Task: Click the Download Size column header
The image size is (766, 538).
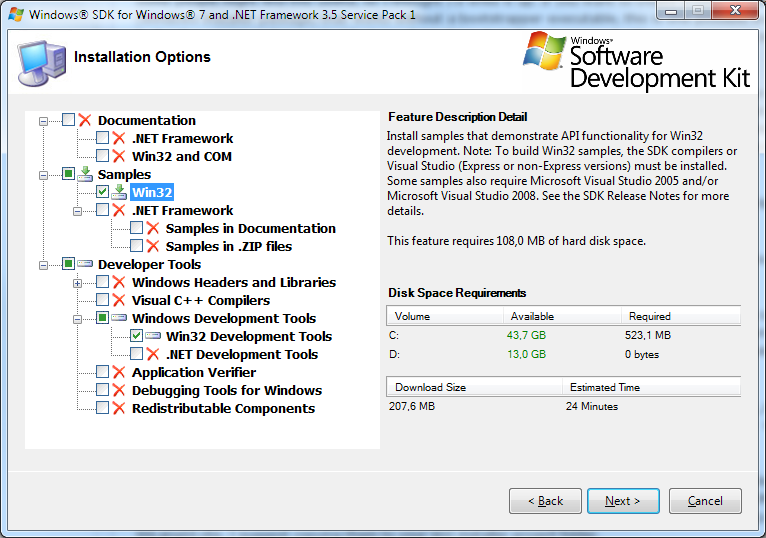Action: click(x=474, y=387)
